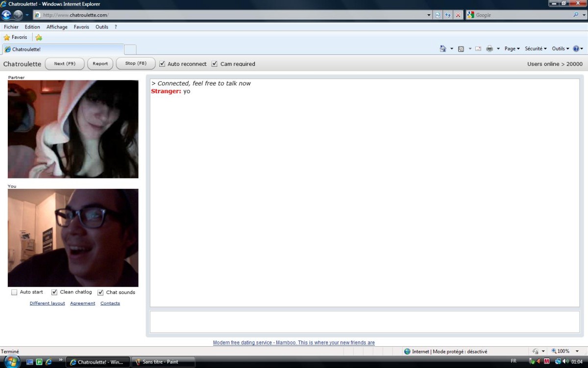Expand the search provider dropdown arrow

click(583, 15)
